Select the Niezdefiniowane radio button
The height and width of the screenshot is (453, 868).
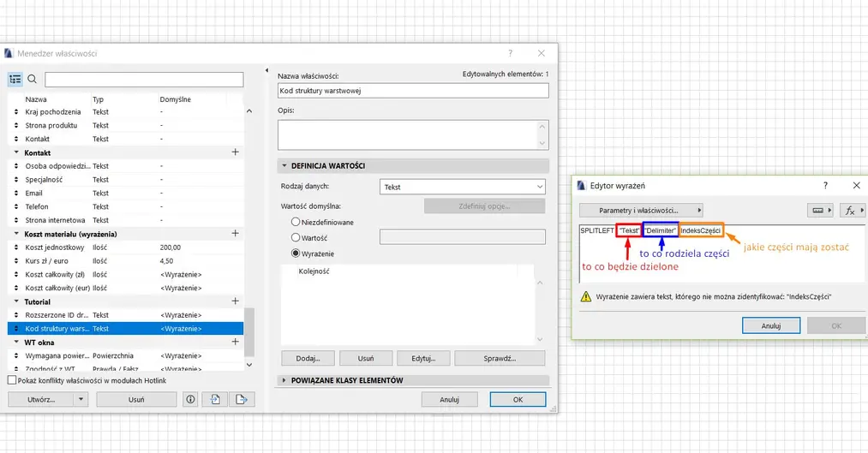pos(296,222)
